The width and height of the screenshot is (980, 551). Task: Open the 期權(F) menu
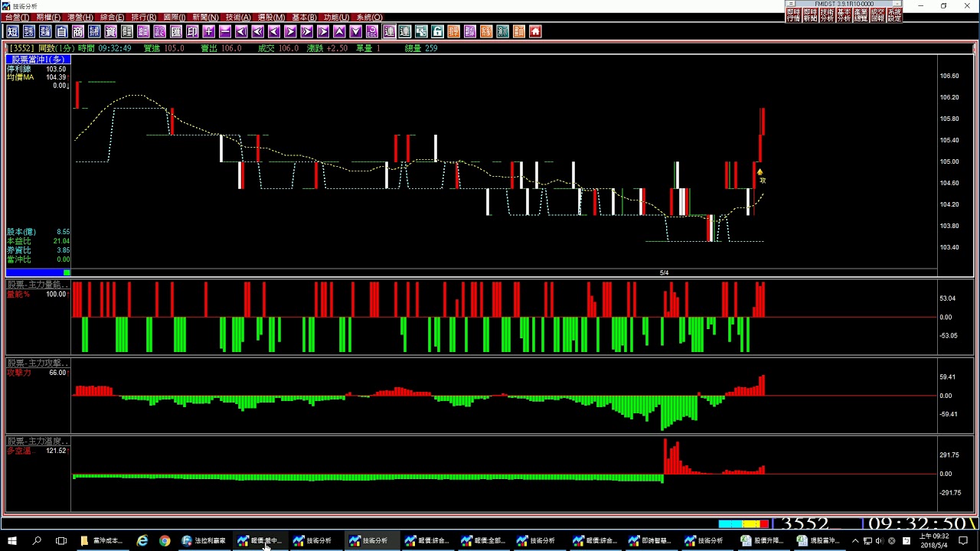tap(48, 17)
